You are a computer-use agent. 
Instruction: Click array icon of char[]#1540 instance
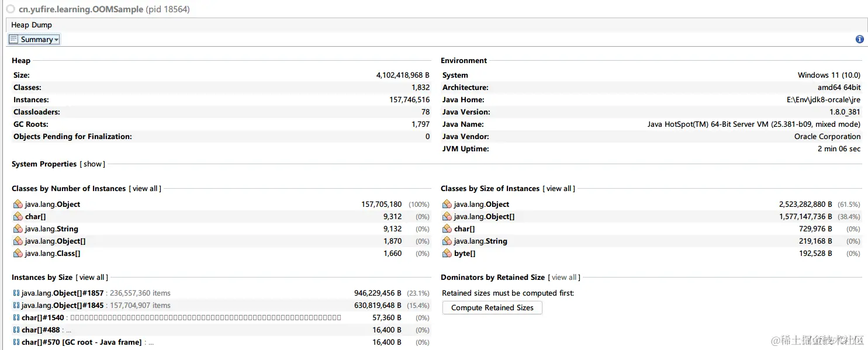click(x=16, y=318)
